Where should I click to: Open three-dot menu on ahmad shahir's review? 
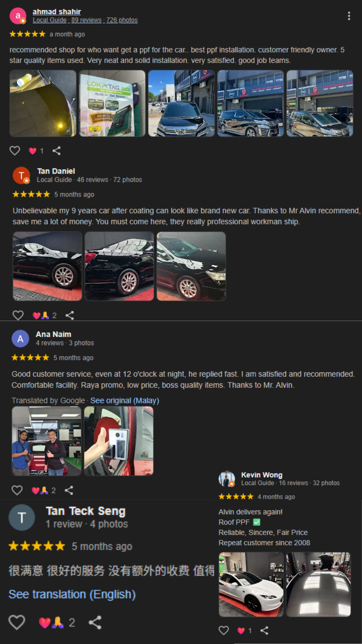[349, 16]
